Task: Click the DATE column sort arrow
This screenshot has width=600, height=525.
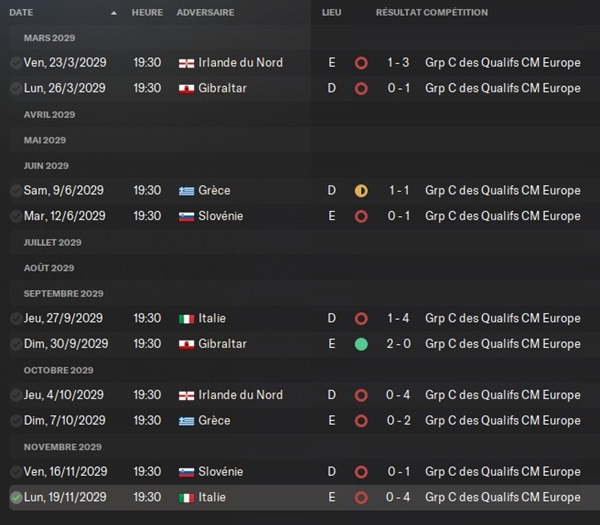Action: (x=114, y=13)
